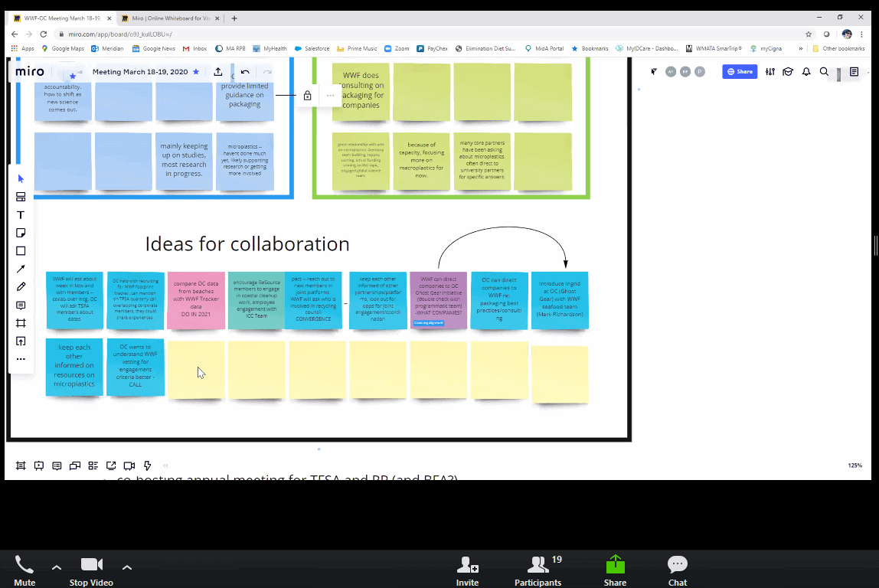Open the Miro templates tool
The height and width of the screenshot is (588, 879).
click(x=21, y=197)
